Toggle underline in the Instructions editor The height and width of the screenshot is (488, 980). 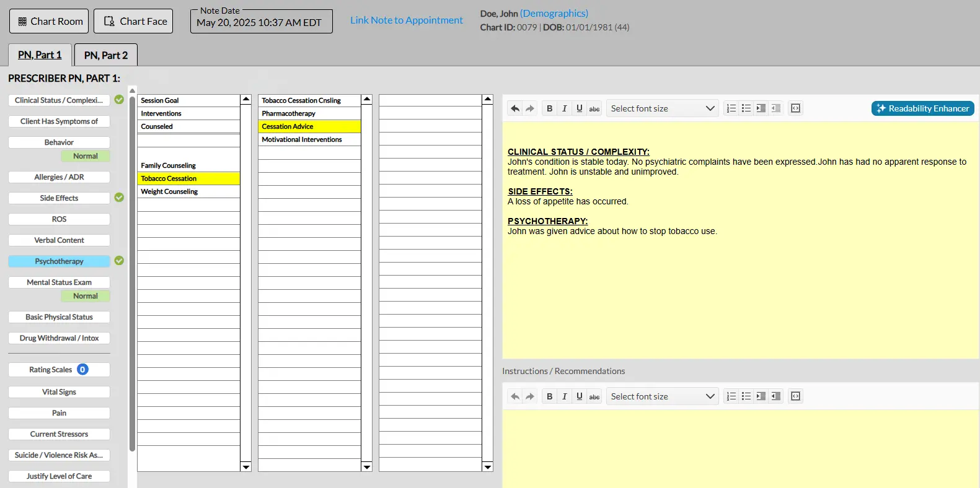pos(580,396)
